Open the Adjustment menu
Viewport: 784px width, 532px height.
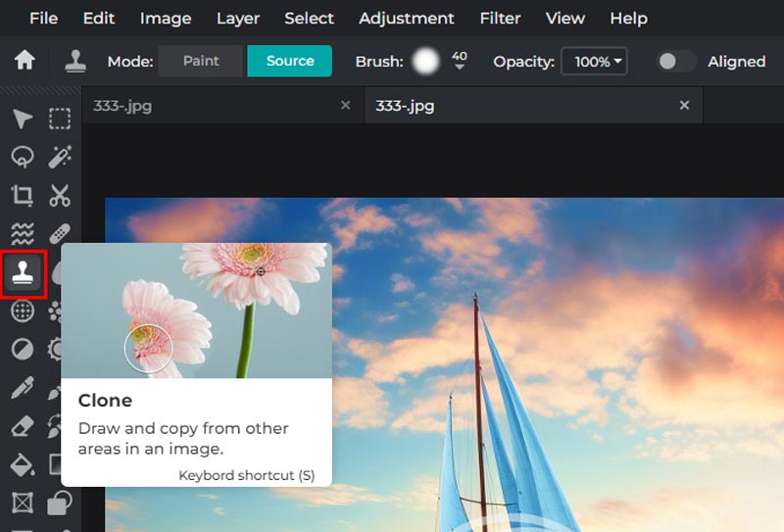(407, 19)
